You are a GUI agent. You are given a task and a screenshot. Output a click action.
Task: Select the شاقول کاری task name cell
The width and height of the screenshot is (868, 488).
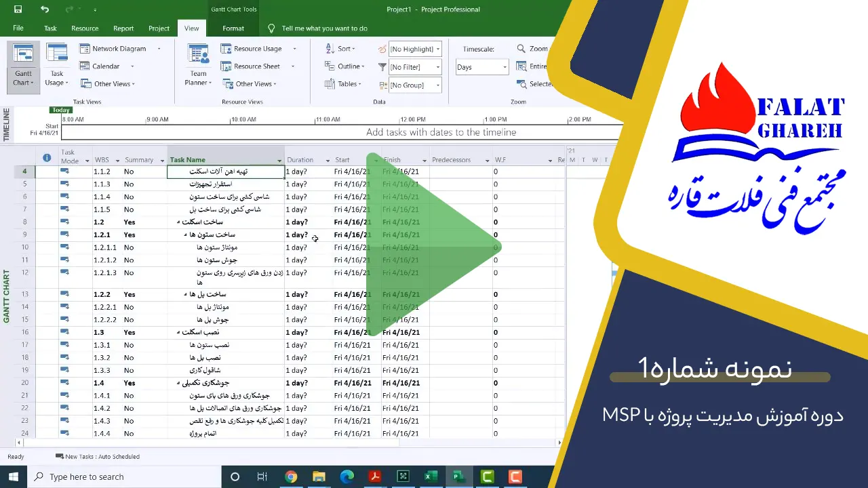coord(226,371)
